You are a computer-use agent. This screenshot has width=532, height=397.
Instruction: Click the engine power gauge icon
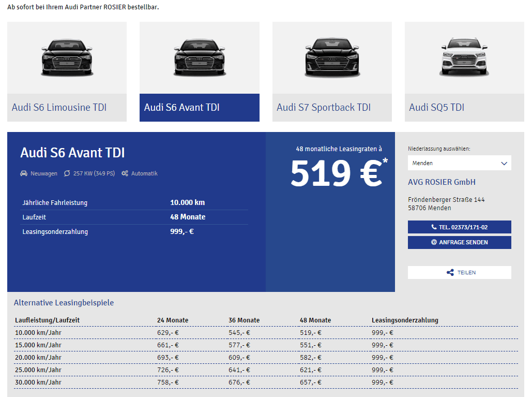[67, 173]
